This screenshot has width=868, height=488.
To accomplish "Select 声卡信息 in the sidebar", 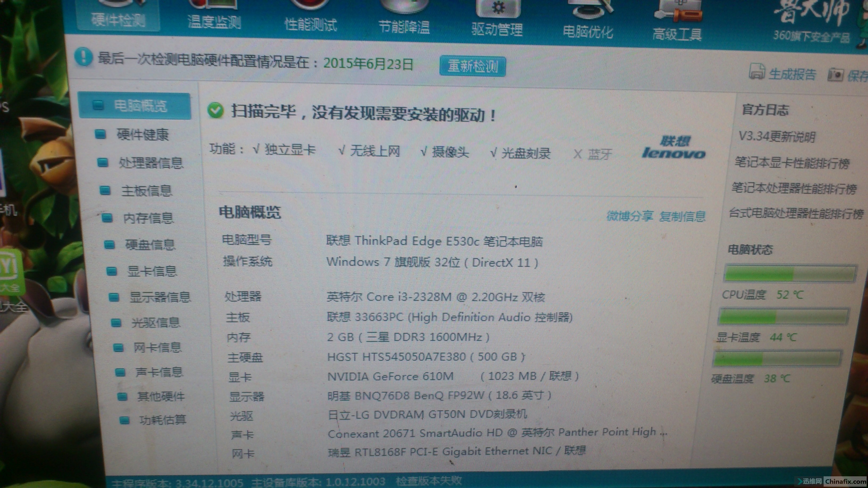I will point(159,372).
